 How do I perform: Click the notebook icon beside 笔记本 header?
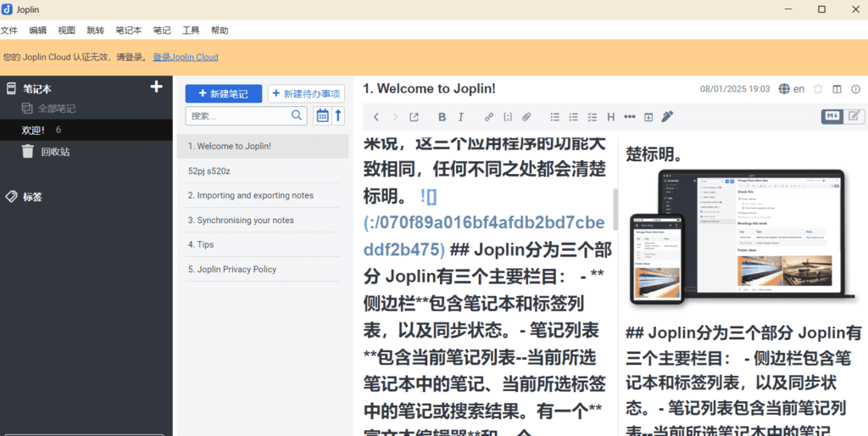(x=11, y=88)
